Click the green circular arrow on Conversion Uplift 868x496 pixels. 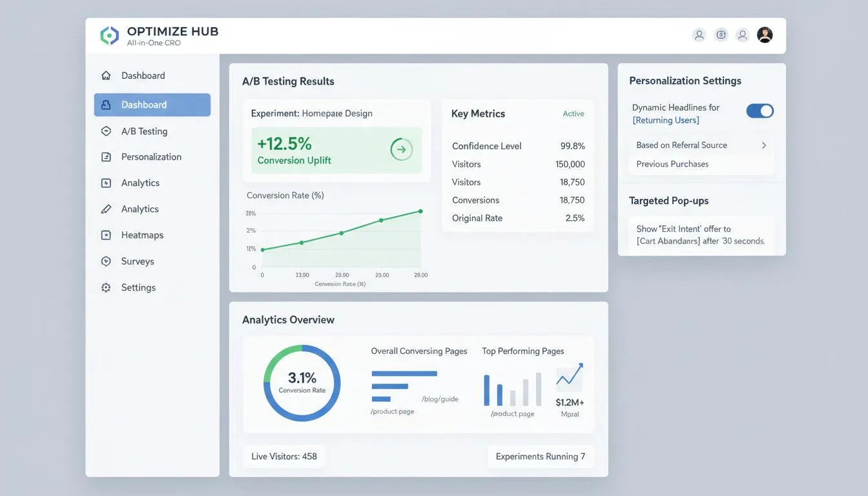point(401,150)
